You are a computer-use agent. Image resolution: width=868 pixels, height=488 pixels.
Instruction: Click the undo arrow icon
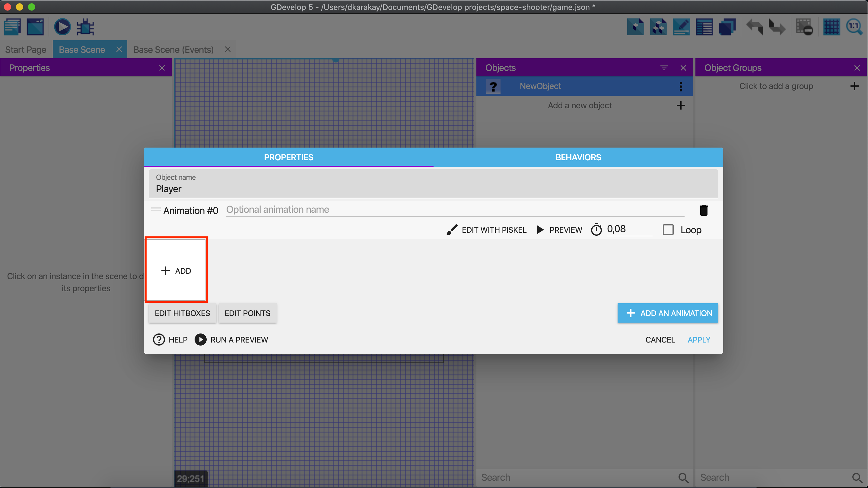pos(755,27)
